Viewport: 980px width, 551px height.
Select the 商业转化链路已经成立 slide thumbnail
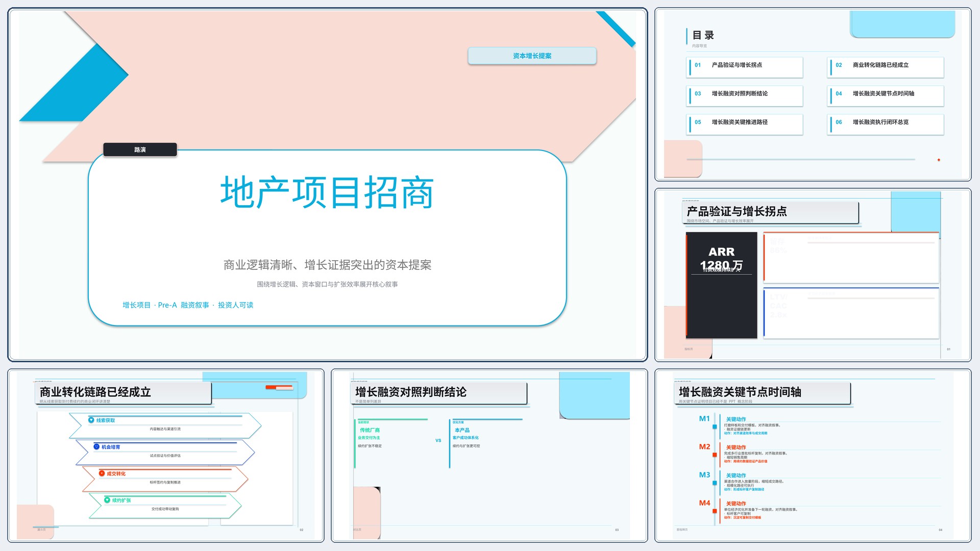tap(166, 456)
